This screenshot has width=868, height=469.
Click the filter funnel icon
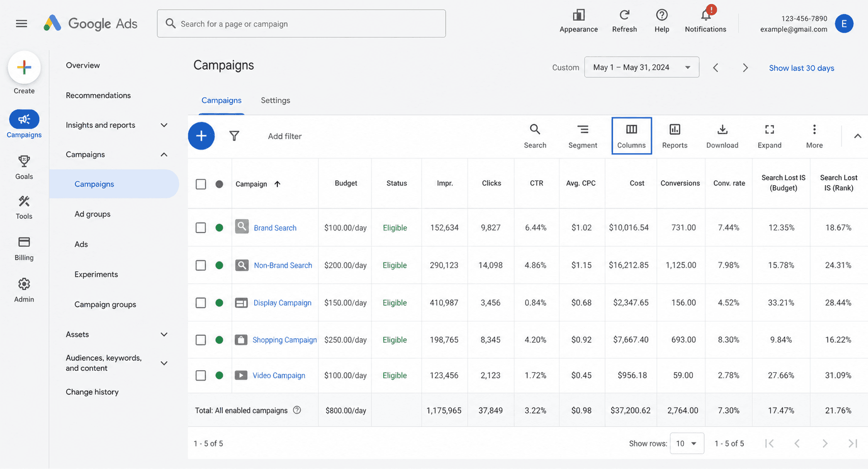[234, 136]
